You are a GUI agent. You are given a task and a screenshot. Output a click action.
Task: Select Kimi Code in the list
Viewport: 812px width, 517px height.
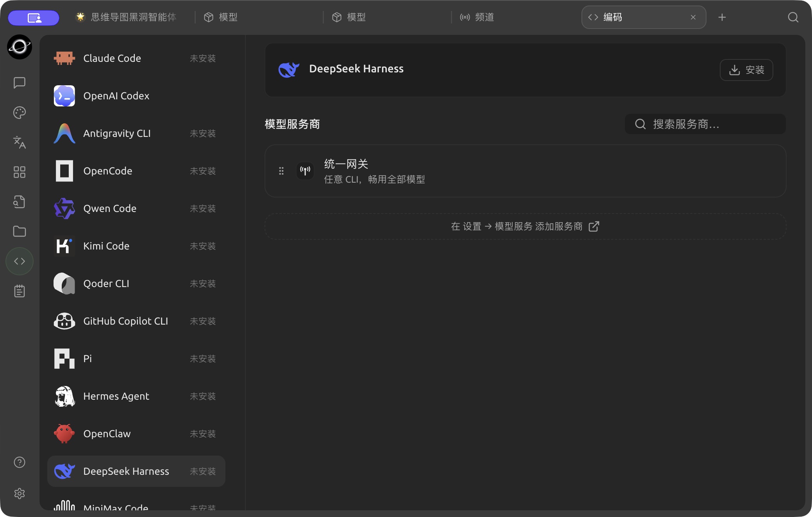[136, 246]
